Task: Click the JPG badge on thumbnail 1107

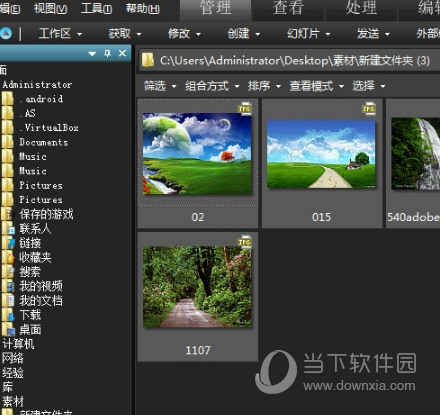Action: [x=245, y=242]
